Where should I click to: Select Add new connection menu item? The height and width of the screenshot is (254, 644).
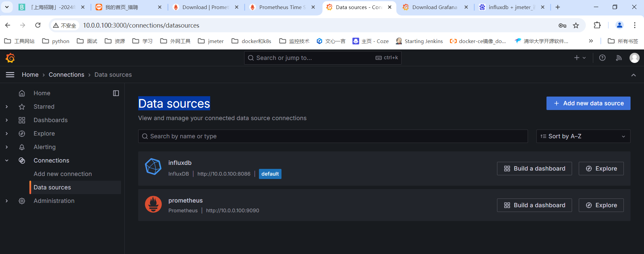click(63, 174)
